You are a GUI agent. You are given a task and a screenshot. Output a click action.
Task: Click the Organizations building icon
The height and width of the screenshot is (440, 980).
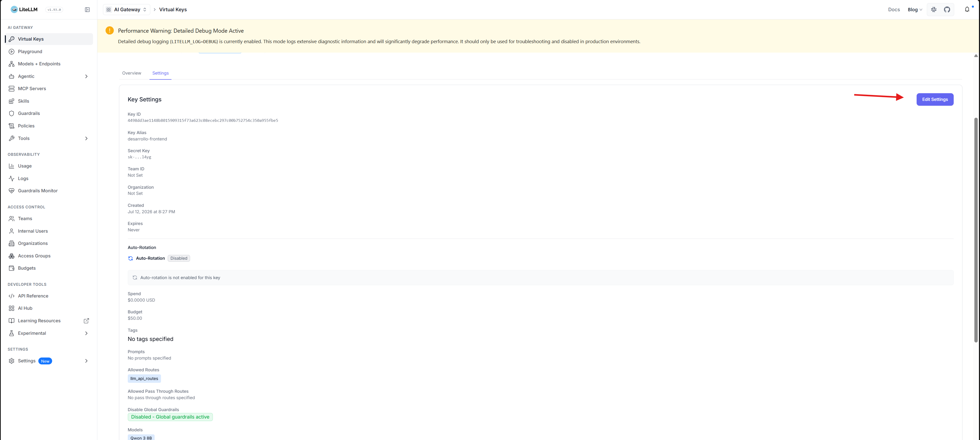point(11,243)
